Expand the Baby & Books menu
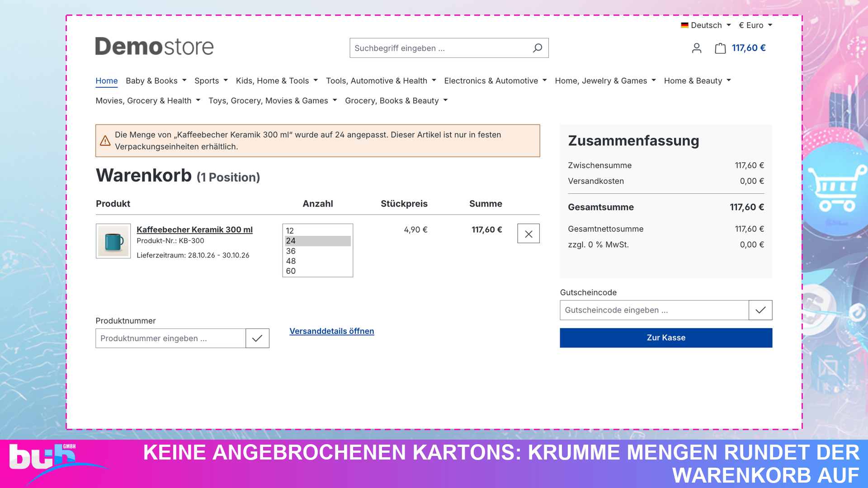This screenshot has width=868, height=488. (156, 81)
